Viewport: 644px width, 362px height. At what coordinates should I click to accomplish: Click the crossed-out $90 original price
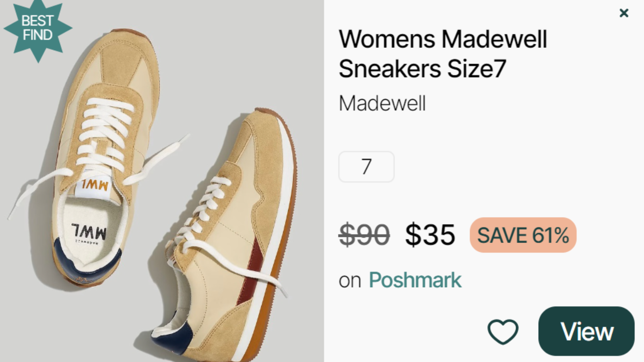pyautogui.click(x=364, y=235)
